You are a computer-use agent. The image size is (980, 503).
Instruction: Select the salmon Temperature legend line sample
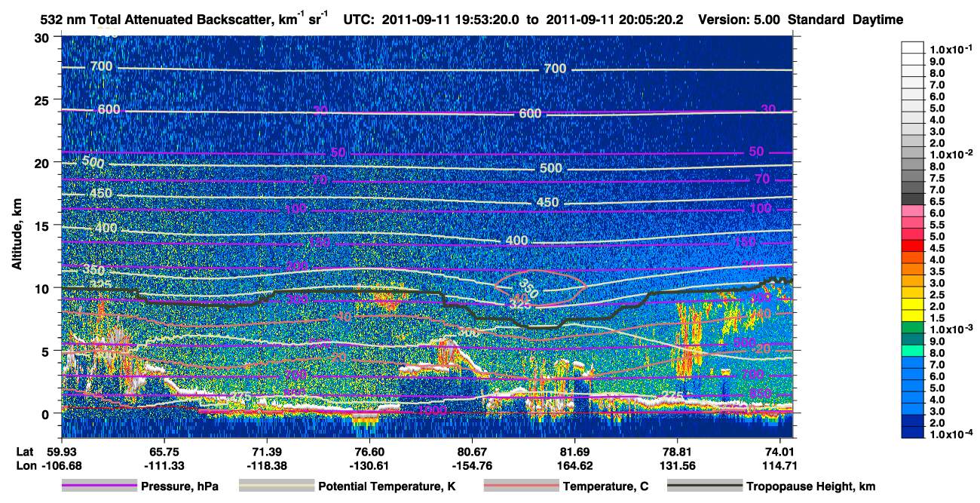pos(522,486)
